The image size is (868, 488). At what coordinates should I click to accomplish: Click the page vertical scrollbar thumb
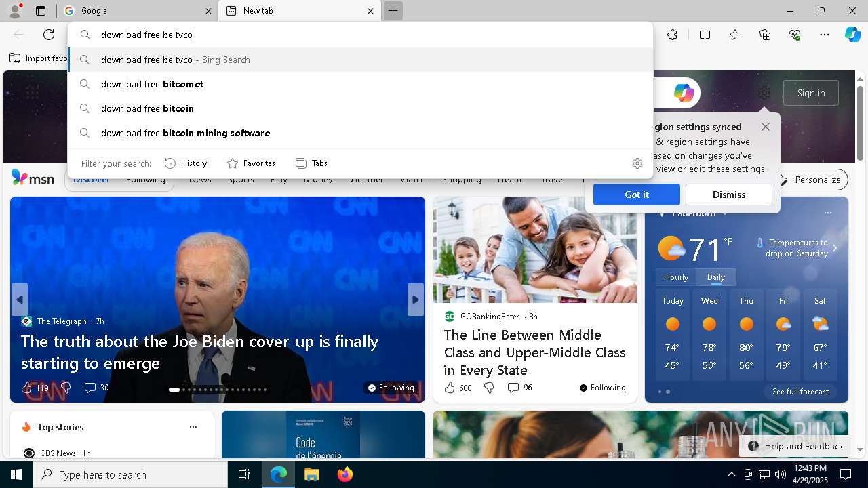click(x=861, y=122)
